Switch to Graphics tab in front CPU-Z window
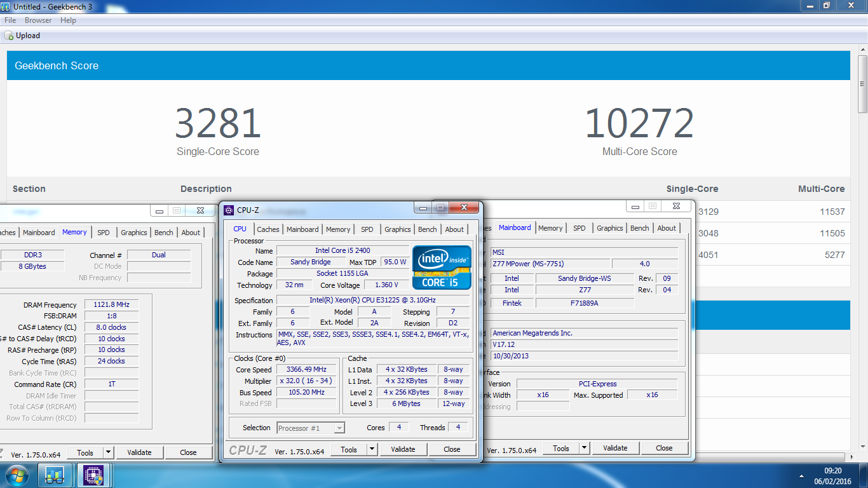This screenshot has height=488, width=868. click(x=398, y=229)
